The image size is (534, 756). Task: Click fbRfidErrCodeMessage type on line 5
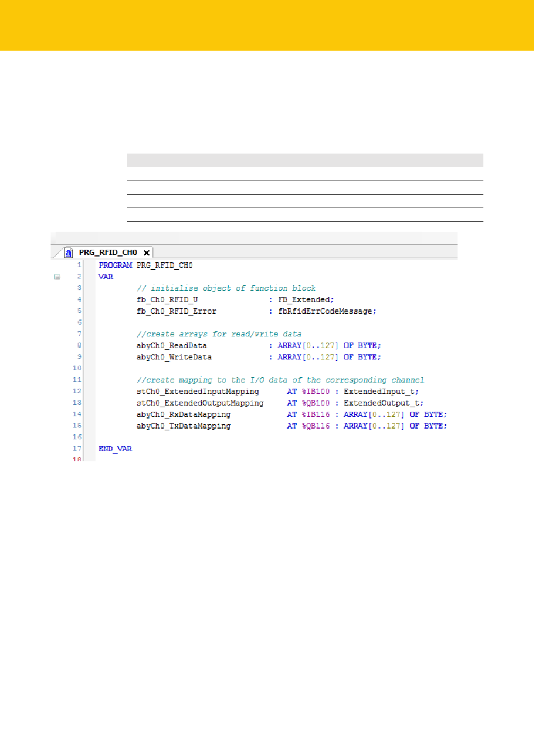327,311
